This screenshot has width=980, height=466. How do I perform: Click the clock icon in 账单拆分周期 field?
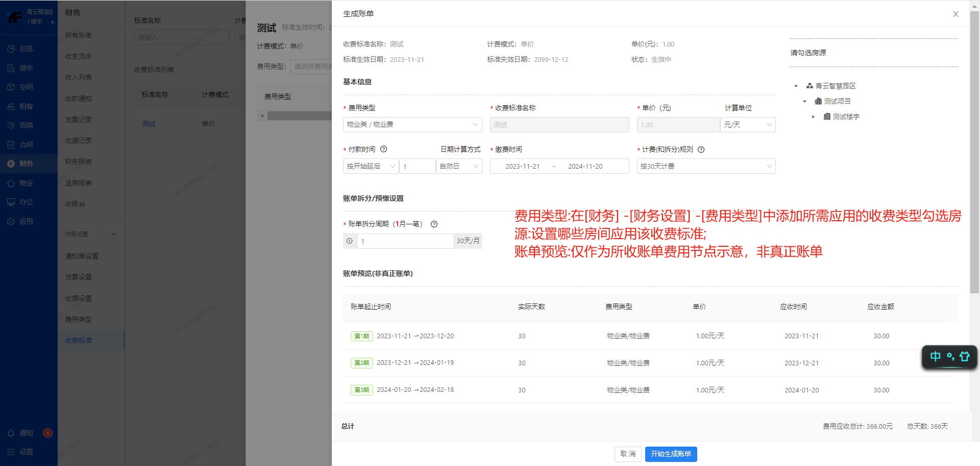click(x=350, y=241)
